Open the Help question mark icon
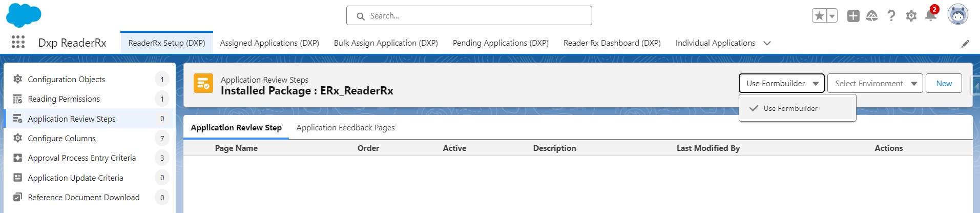 pyautogui.click(x=891, y=16)
